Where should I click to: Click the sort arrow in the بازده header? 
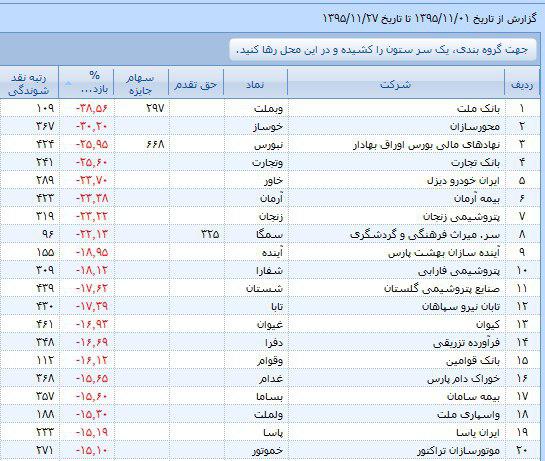[x=68, y=83]
